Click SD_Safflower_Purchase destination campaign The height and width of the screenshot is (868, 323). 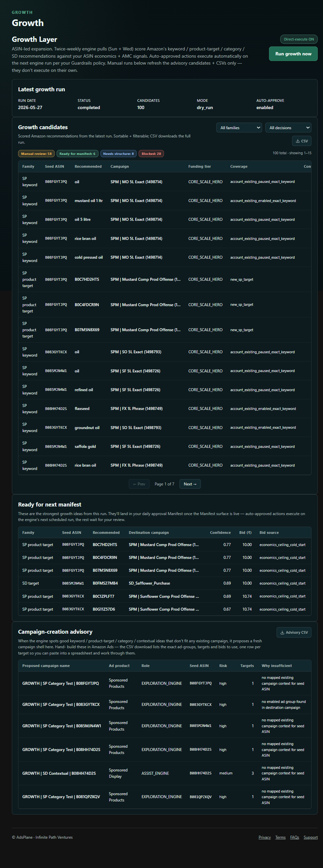click(149, 583)
